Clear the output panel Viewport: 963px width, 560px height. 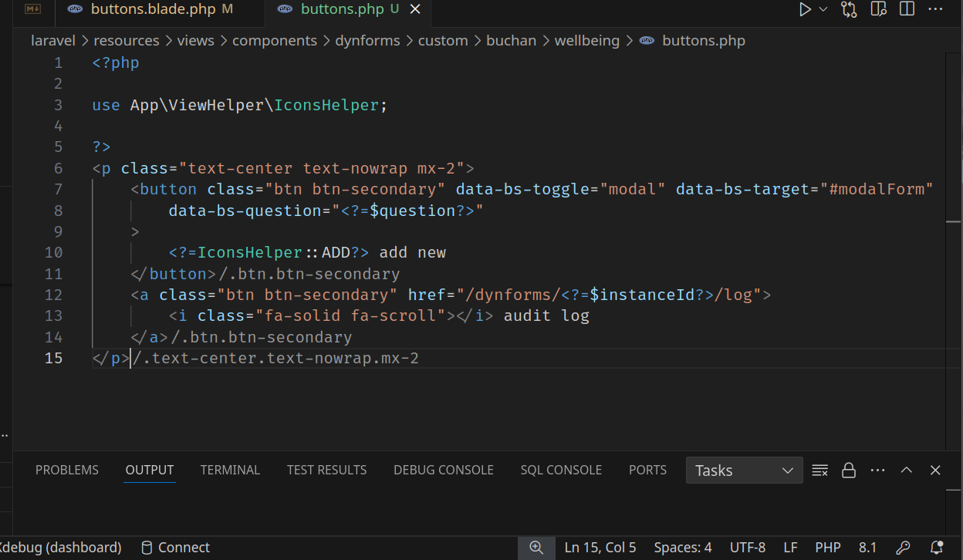point(820,471)
